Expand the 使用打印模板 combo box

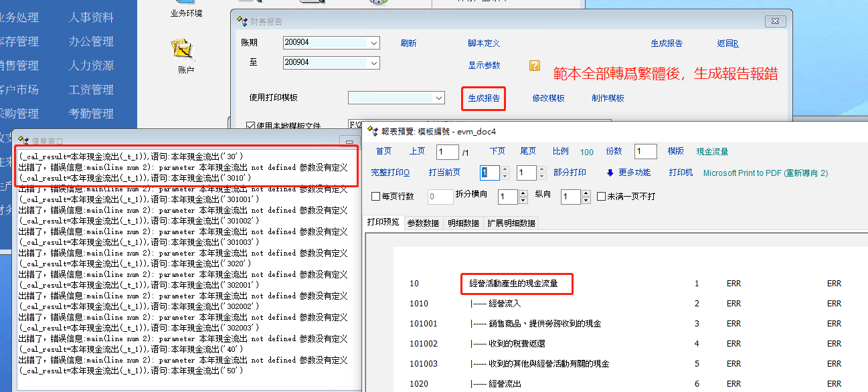(x=439, y=98)
